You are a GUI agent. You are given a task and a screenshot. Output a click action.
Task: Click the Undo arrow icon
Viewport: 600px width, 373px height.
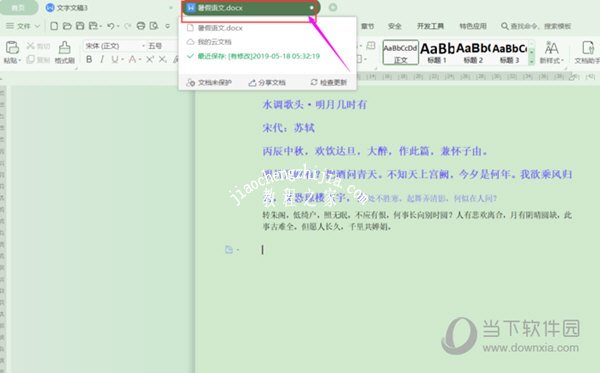(x=111, y=26)
